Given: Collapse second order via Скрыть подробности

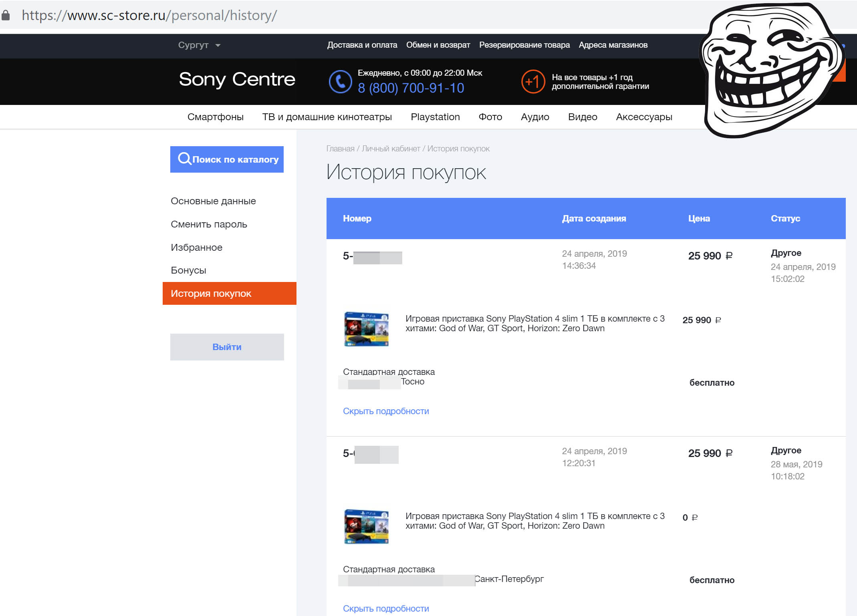Looking at the screenshot, I should point(385,609).
